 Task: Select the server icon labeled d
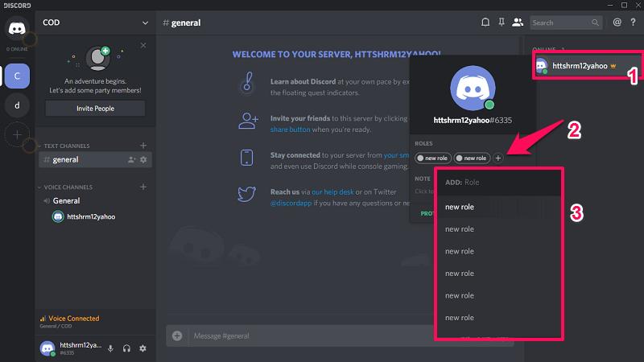[17, 105]
